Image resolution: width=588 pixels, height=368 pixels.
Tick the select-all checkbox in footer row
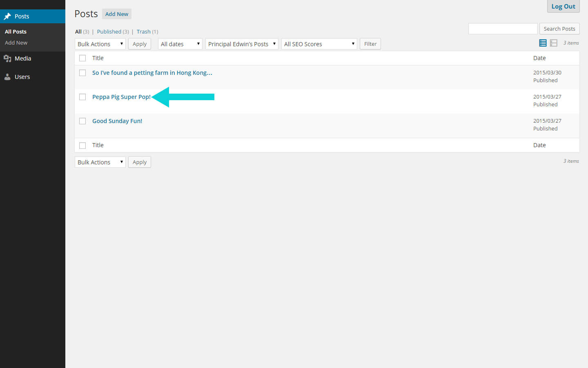[82, 146]
